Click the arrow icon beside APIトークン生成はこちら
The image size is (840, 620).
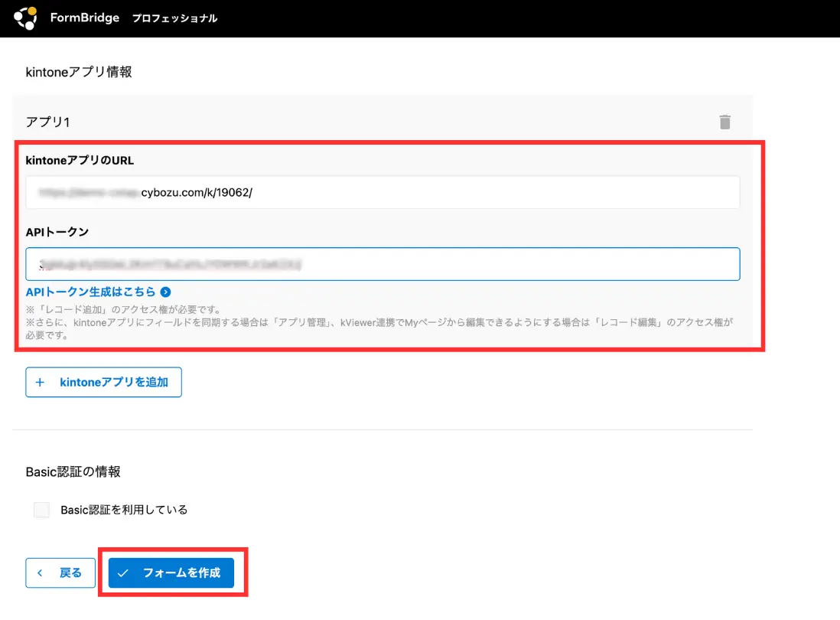pos(165,292)
